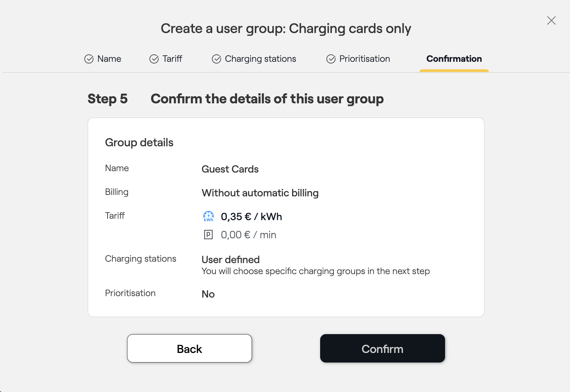
Task: Click the checkmark icon beside Prioritisation step
Action: point(331,59)
